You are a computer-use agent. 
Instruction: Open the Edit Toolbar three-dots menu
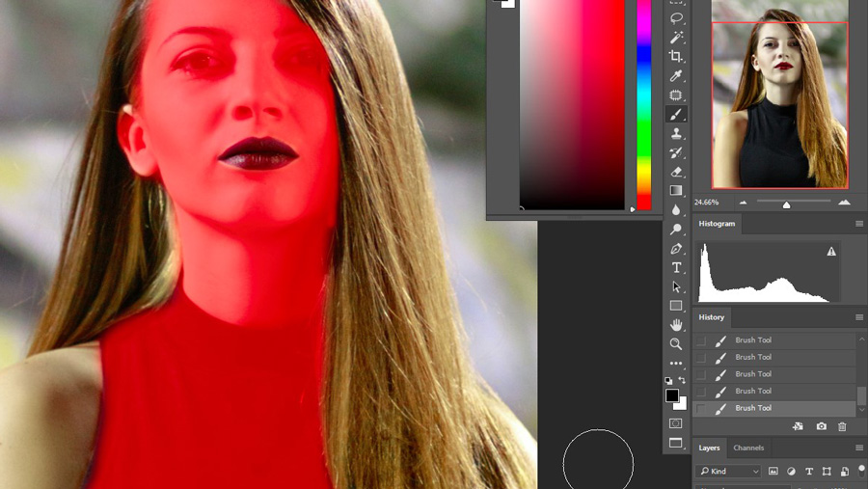click(x=676, y=364)
